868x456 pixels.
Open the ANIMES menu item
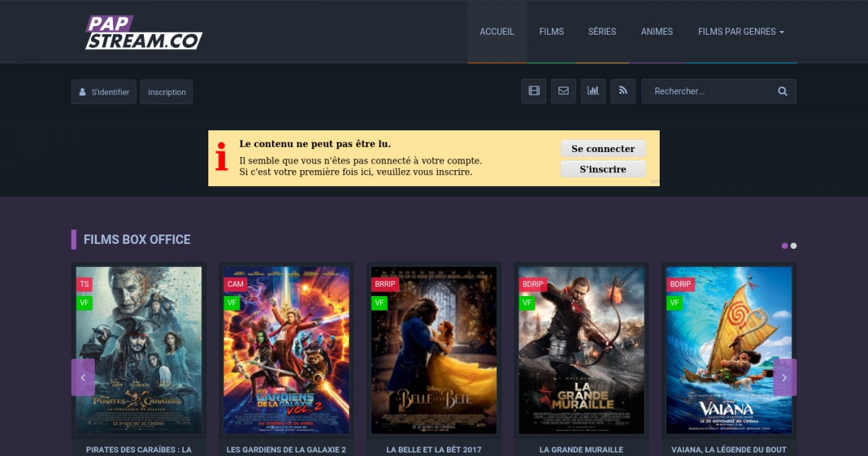[657, 32]
